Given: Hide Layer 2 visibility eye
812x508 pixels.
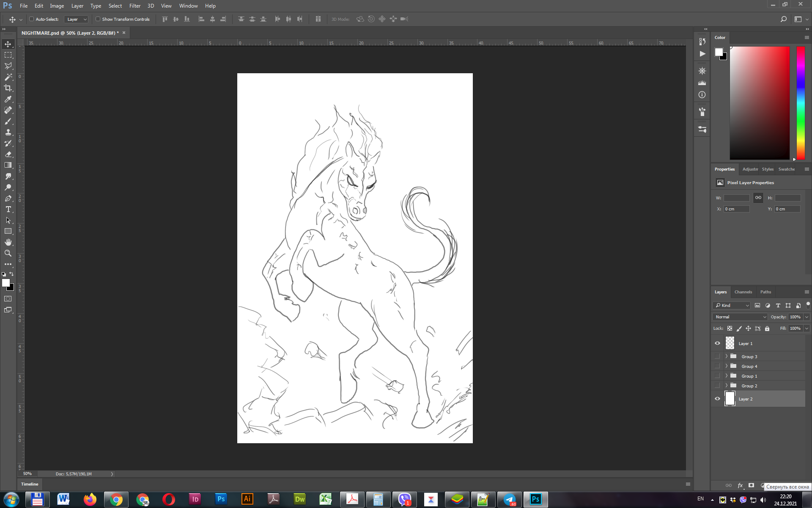Looking at the screenshot, I should 717,399.
